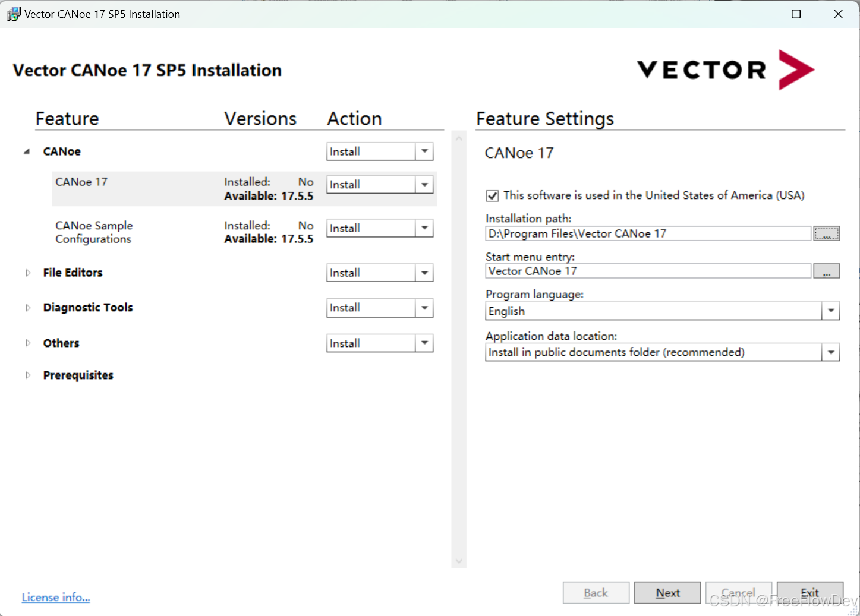Image resolution: width=860 pixels, height=616 pixels.
Task: Open the CANoe 17 action dropdown
Action: (x=424, y=185)
